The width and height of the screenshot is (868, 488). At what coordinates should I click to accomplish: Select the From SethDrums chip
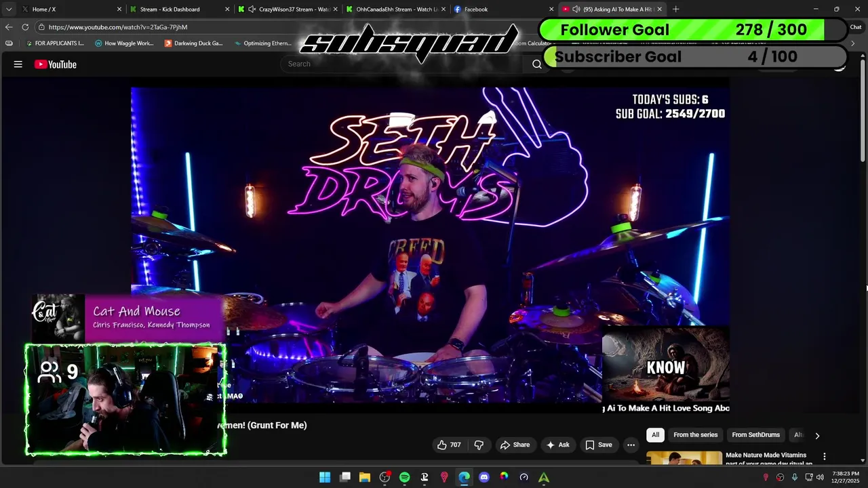[x=755, y=434]
